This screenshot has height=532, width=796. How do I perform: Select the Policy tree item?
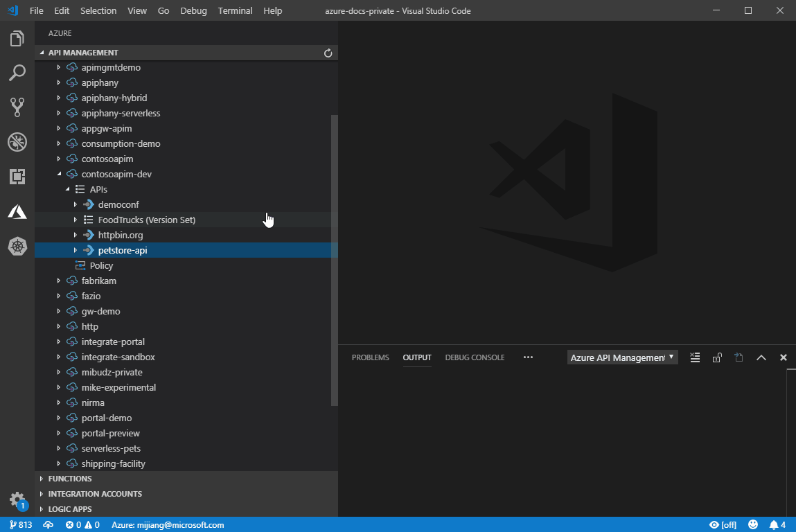[x=186, y=265]
